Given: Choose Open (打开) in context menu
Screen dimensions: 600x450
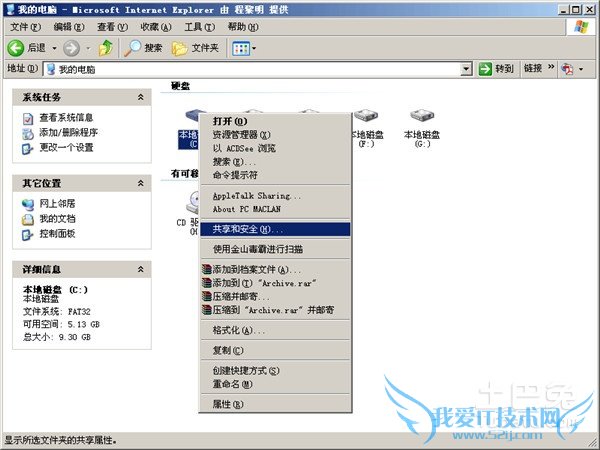Looking at the screenshot, I should 276,122.
